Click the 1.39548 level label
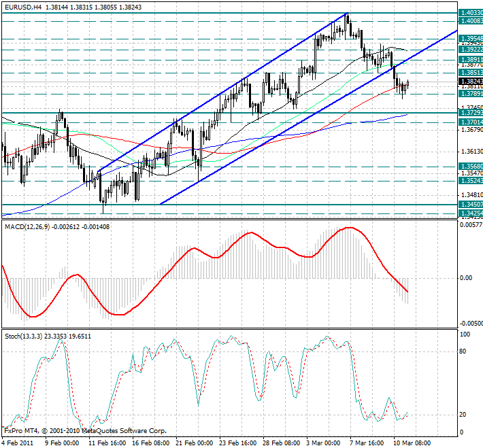483x448 pixels. pos(471,39)
